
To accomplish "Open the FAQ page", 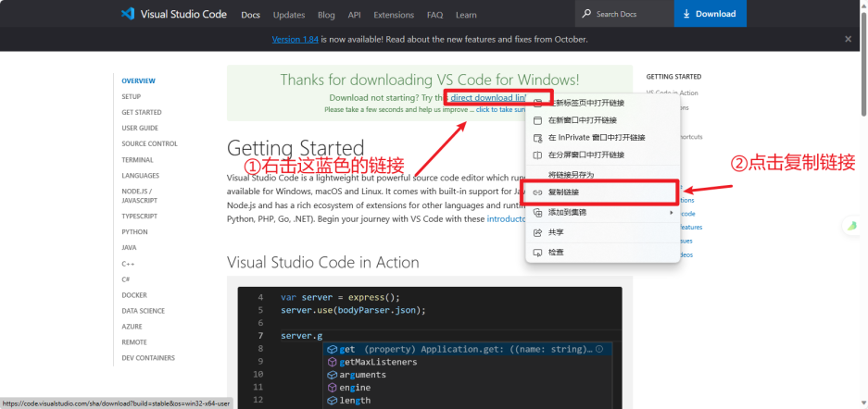I will 435,15.
